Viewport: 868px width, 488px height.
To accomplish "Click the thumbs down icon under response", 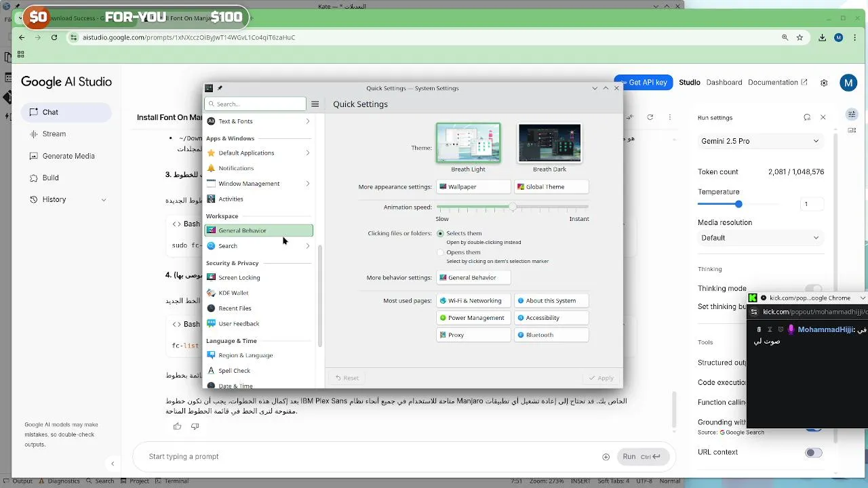I will pyautogui.click(x=195, y=426).
